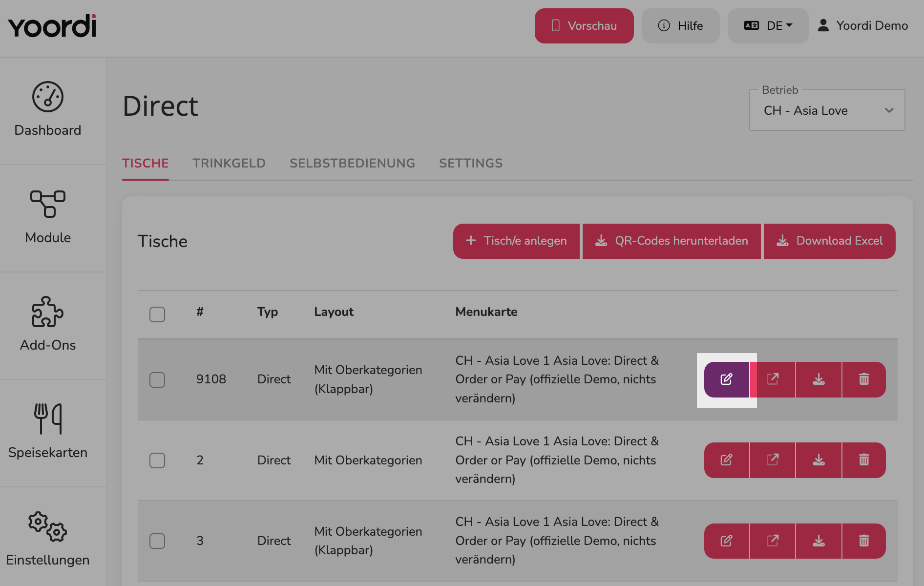Click the Download Excel button
The width and height of the screenshot is (924, 586).
(x=829, y=241)
